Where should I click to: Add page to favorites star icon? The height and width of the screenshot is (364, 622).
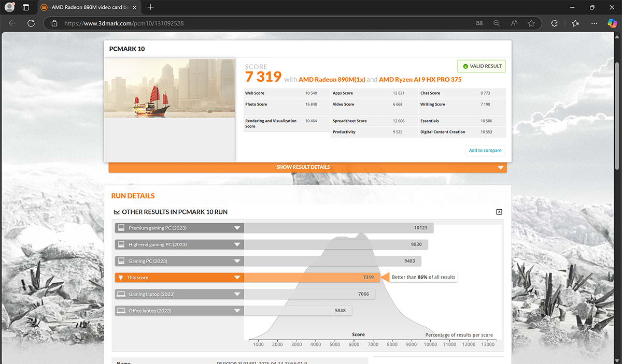(x=531, y=23)
